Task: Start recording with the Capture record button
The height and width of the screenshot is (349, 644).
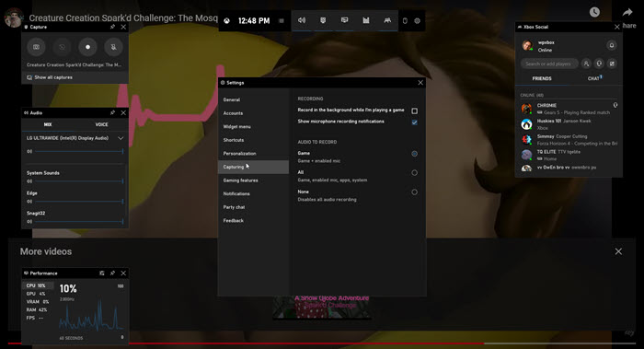Action: tap(87, 47)
